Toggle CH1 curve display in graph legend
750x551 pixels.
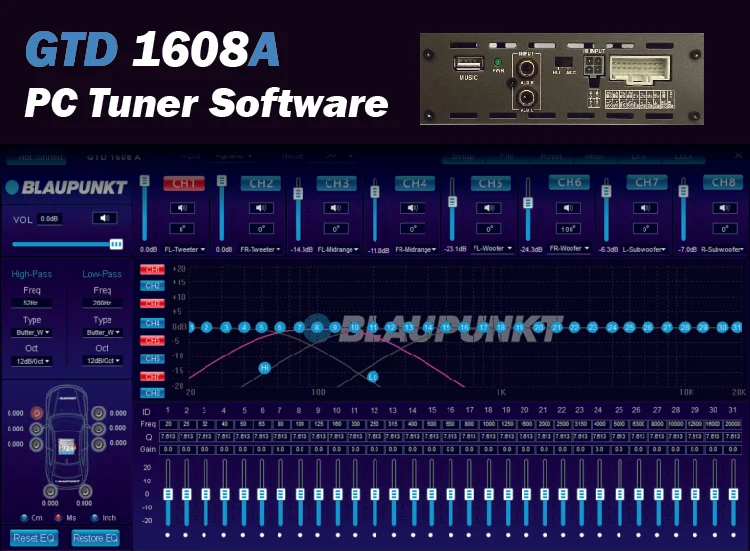pos(152,269)
